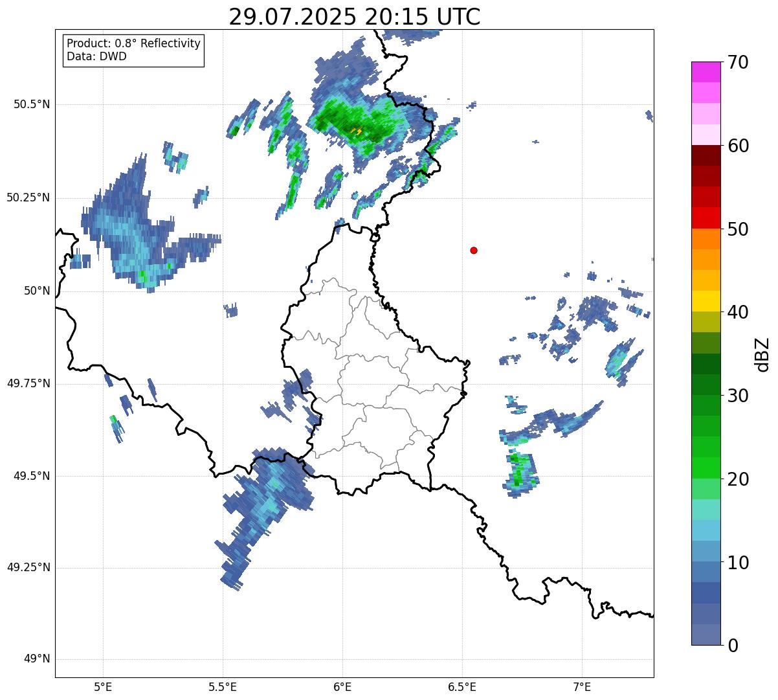Click the latitude label 50°N
The image size is (778, 700).
click(37, 291)
